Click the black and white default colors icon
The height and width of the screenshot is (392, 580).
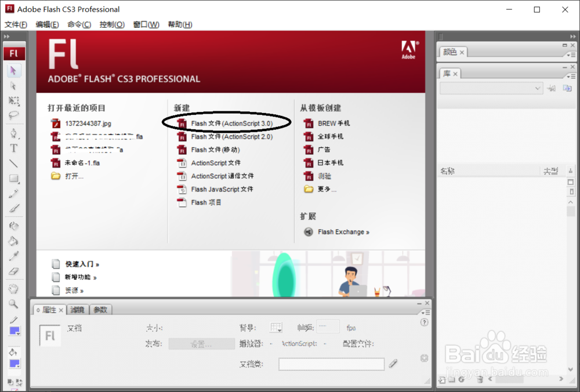pyautogui.click(x=10, y=382)
